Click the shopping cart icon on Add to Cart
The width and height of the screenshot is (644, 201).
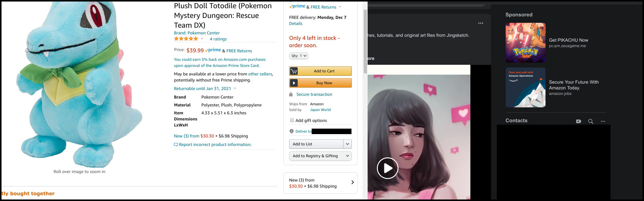[x=294, y=71]
